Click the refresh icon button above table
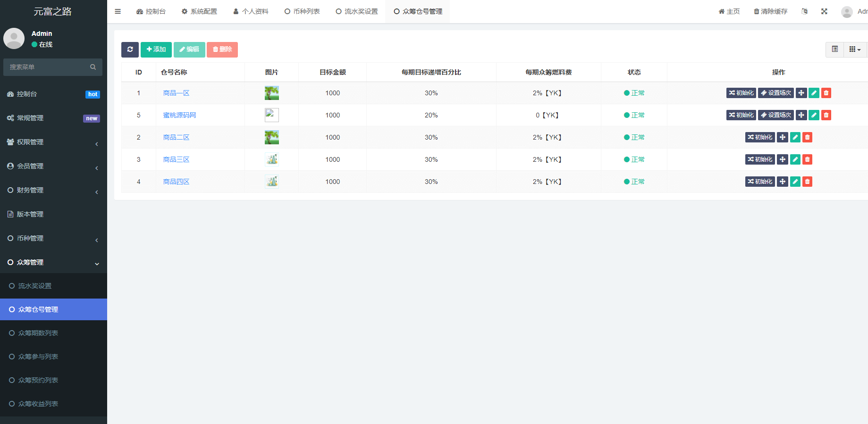The image size is (868, 424). coord(130,50)
